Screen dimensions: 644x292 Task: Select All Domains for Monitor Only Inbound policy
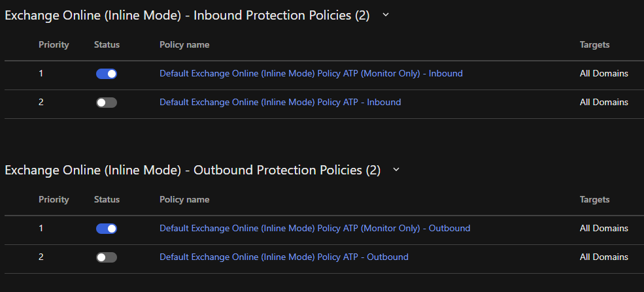pyautogui.click(x=603, y=74)
